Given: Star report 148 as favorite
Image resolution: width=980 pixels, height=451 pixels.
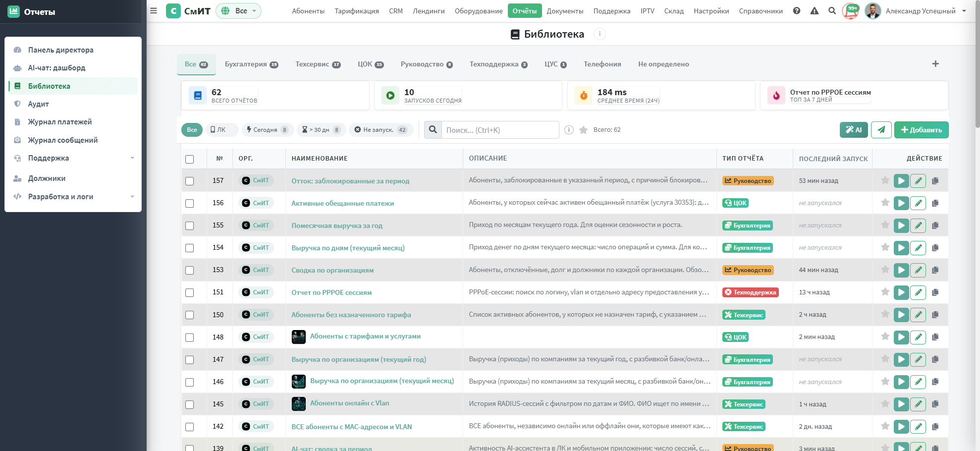Looking at the screenshot, I should pos(885,337).
